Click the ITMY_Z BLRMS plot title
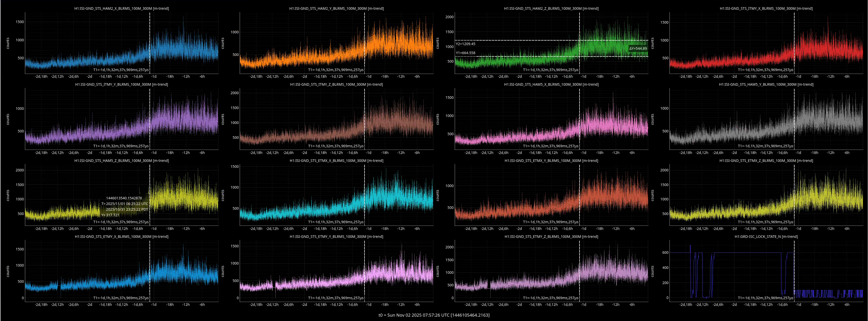The image size is (868, 321). [336, 84]
